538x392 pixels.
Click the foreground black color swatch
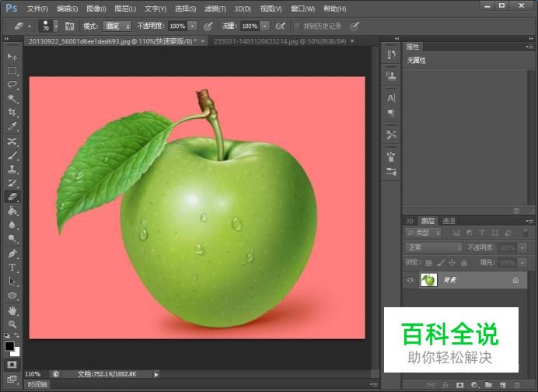[x=9, y=346]
